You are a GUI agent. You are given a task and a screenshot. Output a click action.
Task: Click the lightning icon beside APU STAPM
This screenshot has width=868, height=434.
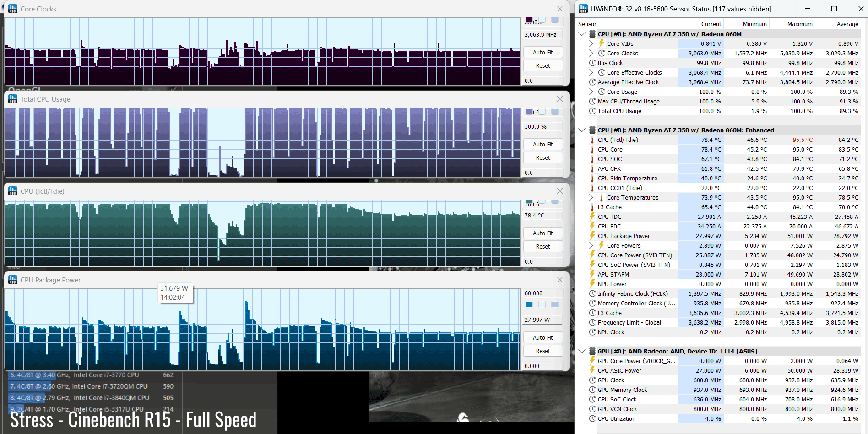pos(592,274)
